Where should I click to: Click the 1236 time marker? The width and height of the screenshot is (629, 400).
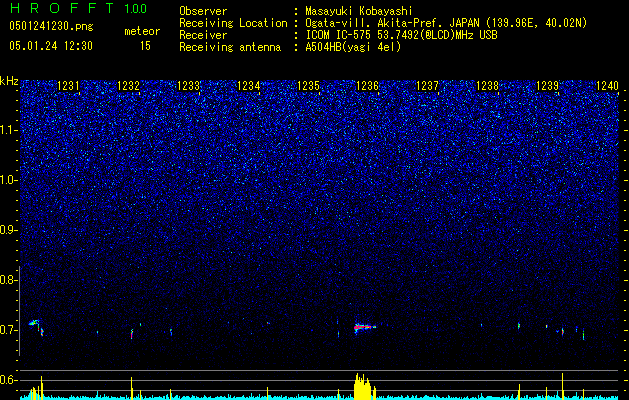click(x=368, y=86)
